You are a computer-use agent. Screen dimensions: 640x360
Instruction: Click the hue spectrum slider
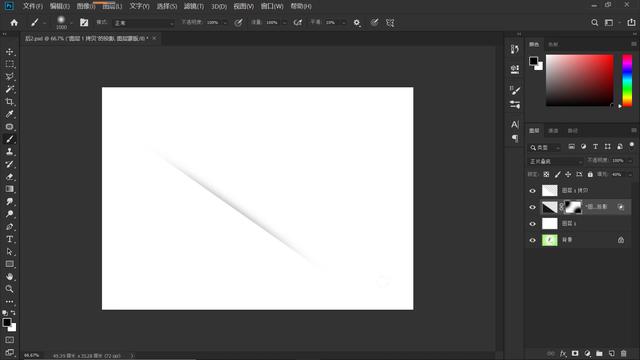[x=627, y=80]
